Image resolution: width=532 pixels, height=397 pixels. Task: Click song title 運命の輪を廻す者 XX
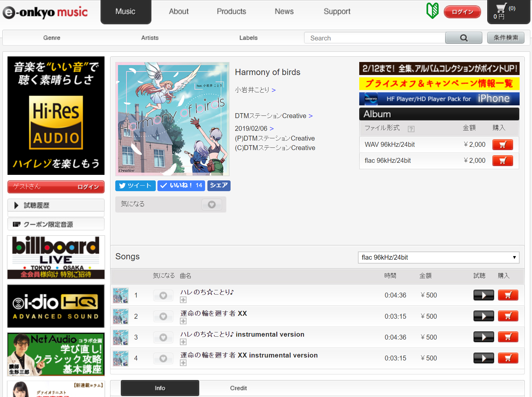214,313
